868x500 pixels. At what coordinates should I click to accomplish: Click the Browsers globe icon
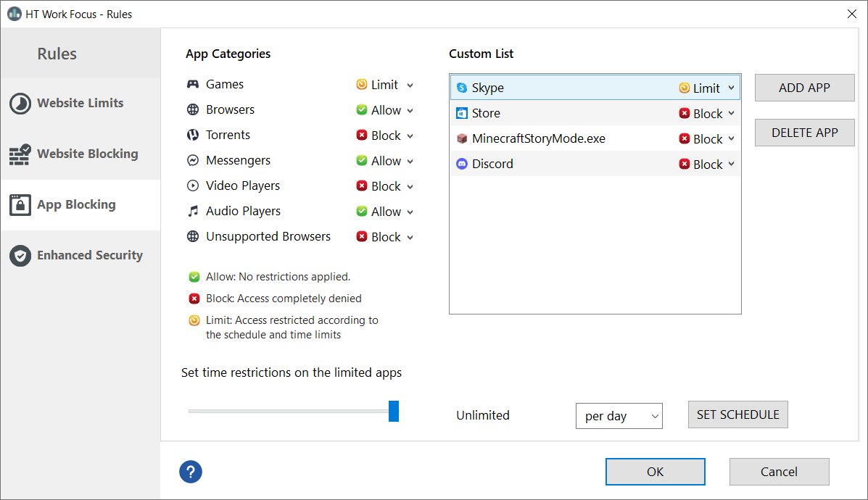(x=193, y=109)
